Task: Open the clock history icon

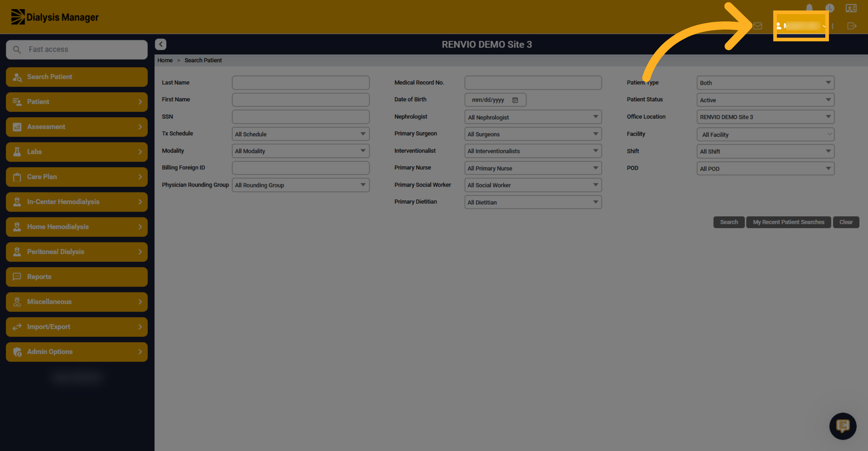Action: [x=830, y=8]
